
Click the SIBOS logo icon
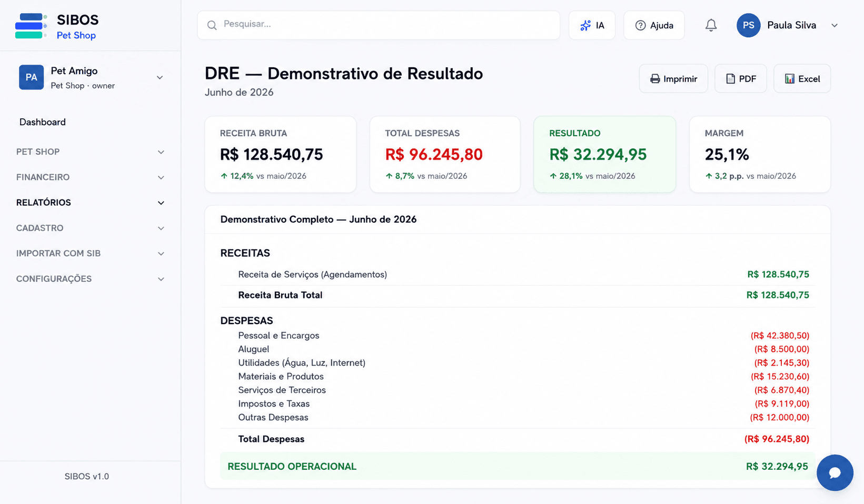[x=31, y=26]
